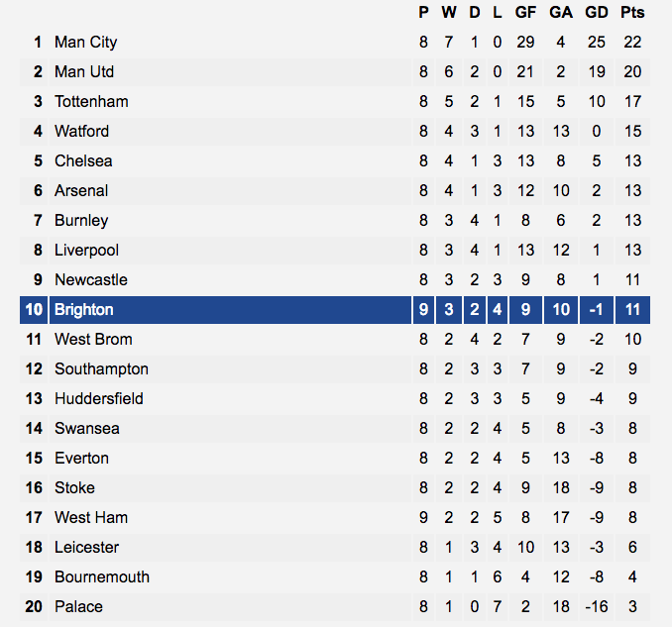672x627 pixels.
Task: Click the Palace team name
Action: (x=78, y=607)
